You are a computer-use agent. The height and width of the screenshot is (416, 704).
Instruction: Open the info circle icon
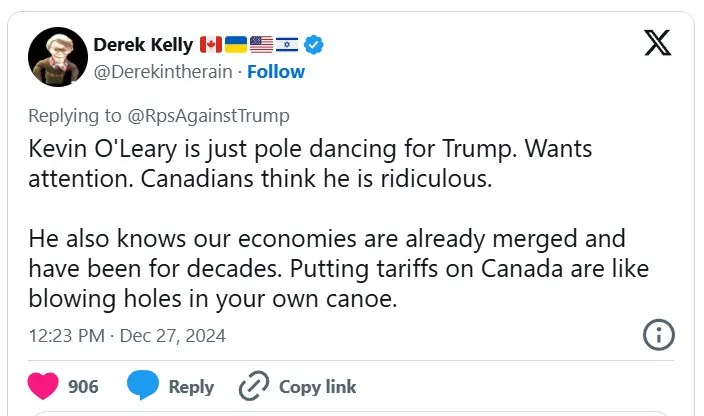click(658, 336)
